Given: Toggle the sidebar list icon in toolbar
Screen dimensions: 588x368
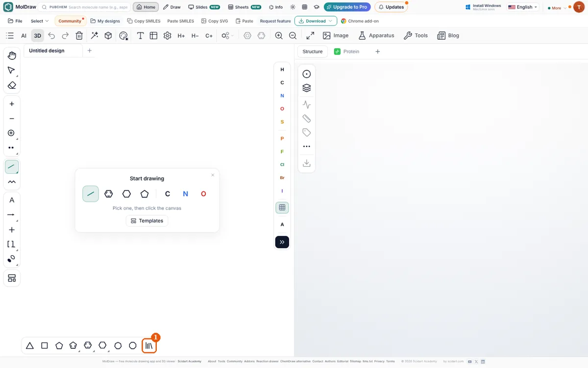Looking at the screenshot, I should [x=10, y=36].
